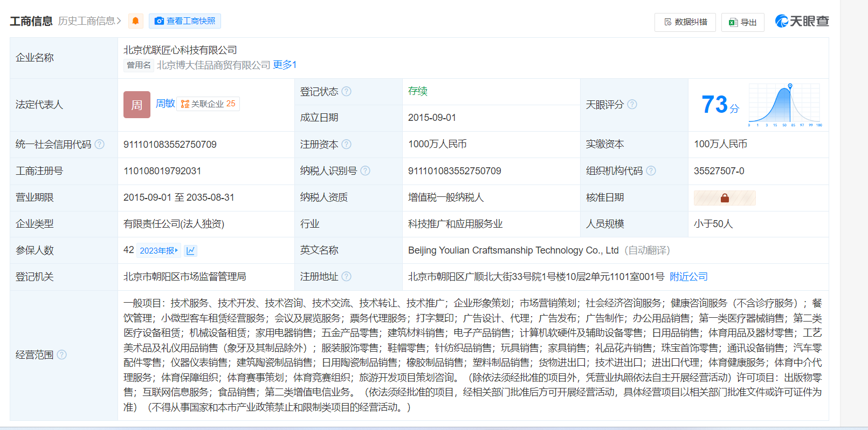The width and height of the screenshot is (868, 430).
Task: Click the 100万人民币 paid-in capital value
Action: pos(720,145)
